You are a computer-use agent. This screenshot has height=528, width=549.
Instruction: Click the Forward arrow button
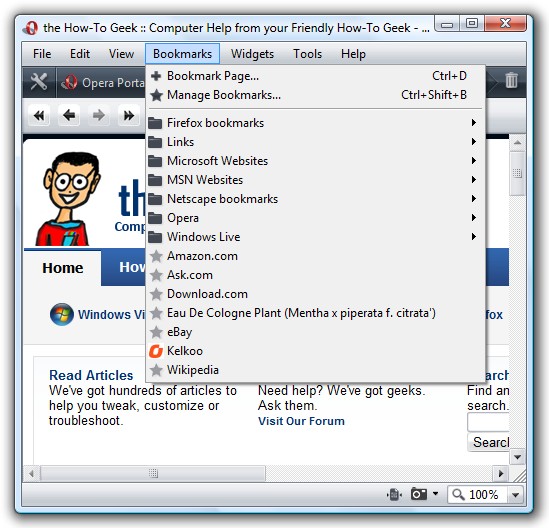click(x=99, y=115)
